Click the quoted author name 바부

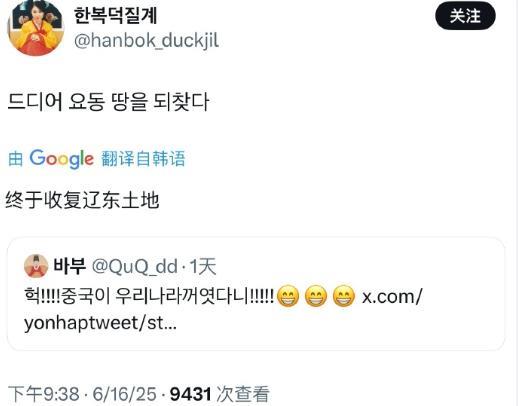(x=70, y=266)
